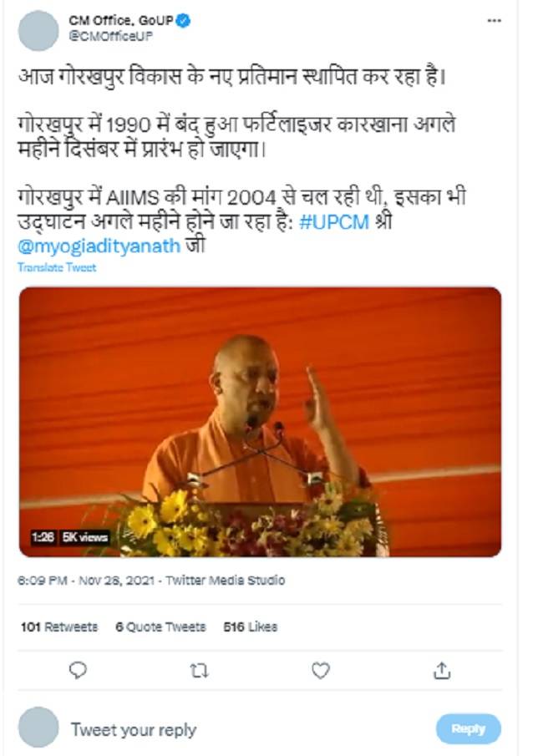The height and width of the screenshot is (756, 533).
Task: View the 516 Likes list
Action: click(251, 627)
